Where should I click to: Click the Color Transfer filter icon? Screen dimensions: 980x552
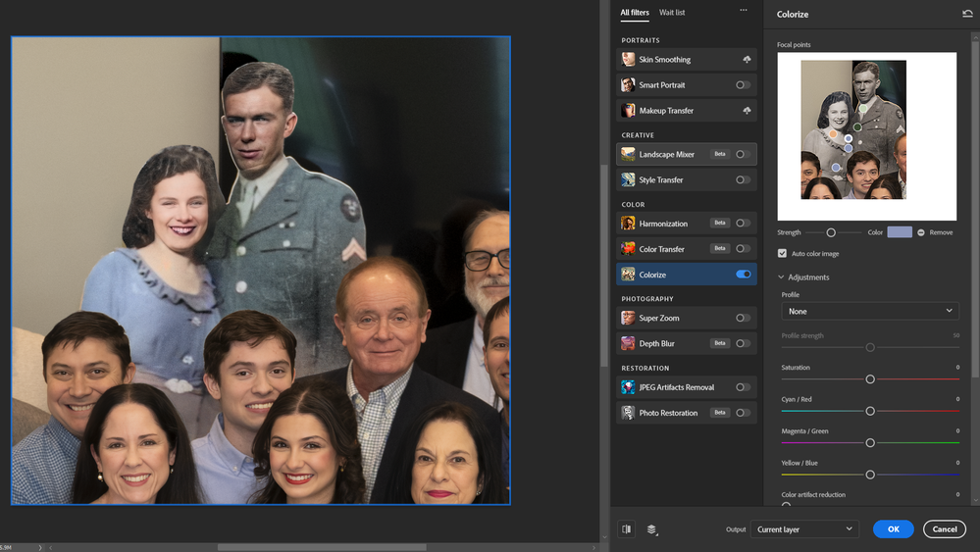point(628,248)
